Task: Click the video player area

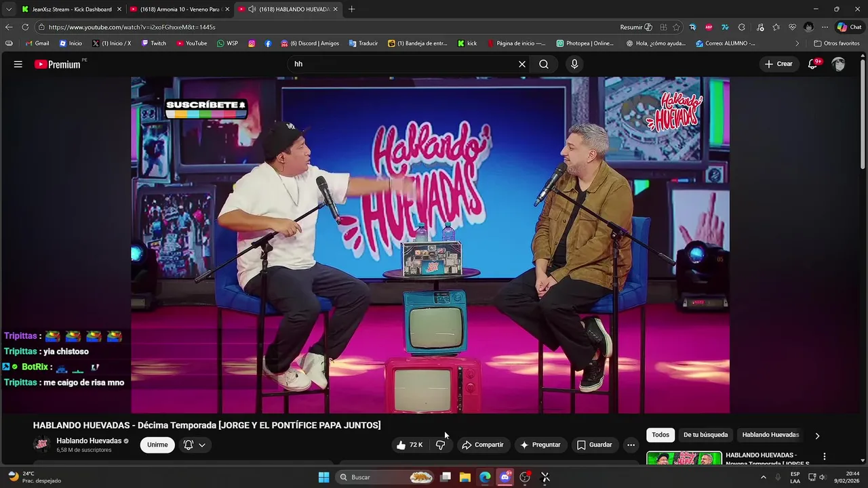Action: point(430,245)
